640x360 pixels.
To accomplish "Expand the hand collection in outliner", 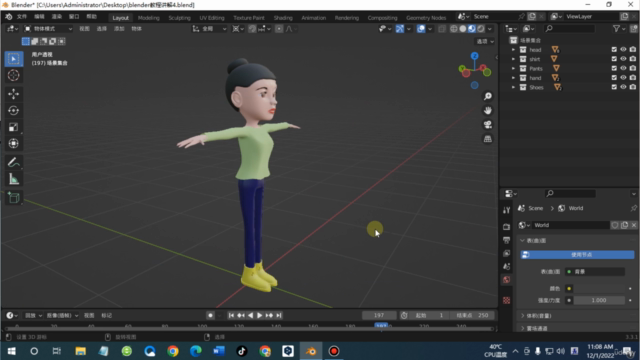I will [x=513, y=78].
